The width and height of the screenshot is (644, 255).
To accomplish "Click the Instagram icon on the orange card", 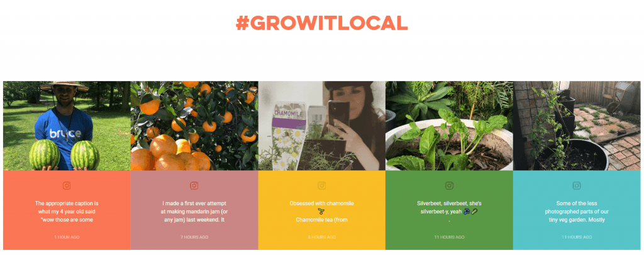I will 67,186.
